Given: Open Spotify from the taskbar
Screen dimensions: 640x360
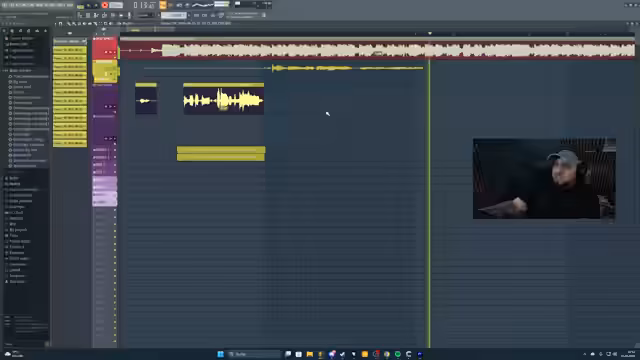Looking at the screenshot, I should 398,354.
